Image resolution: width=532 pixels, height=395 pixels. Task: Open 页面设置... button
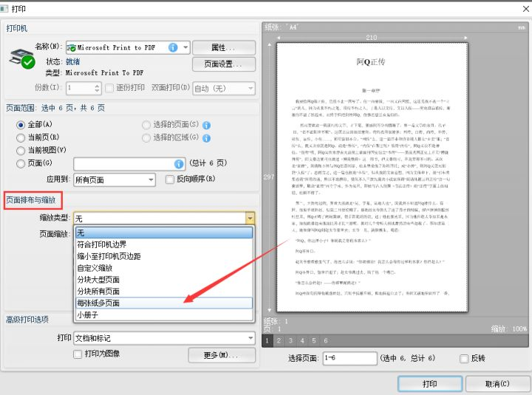pyautogui.click(x=224, y=64)
